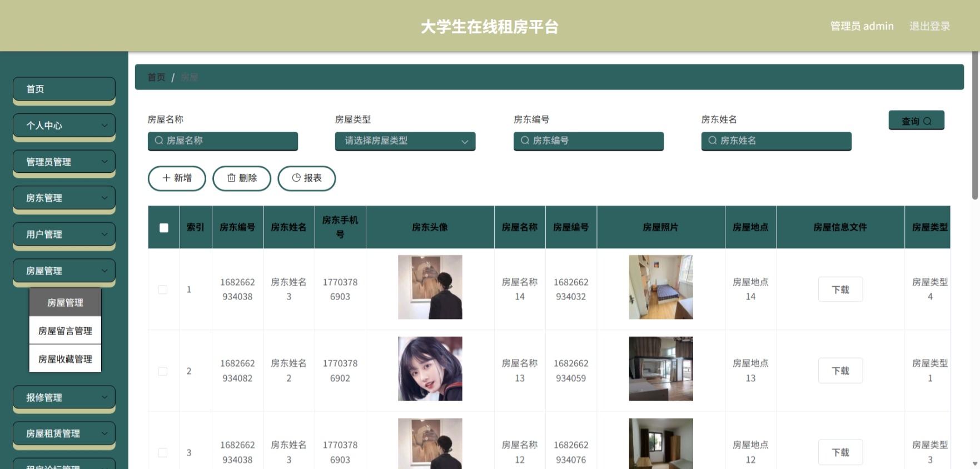Image resolution: width=980 pixels, height=469 pixels.
Task: Click the 查询 button
Action: [916, 121]
